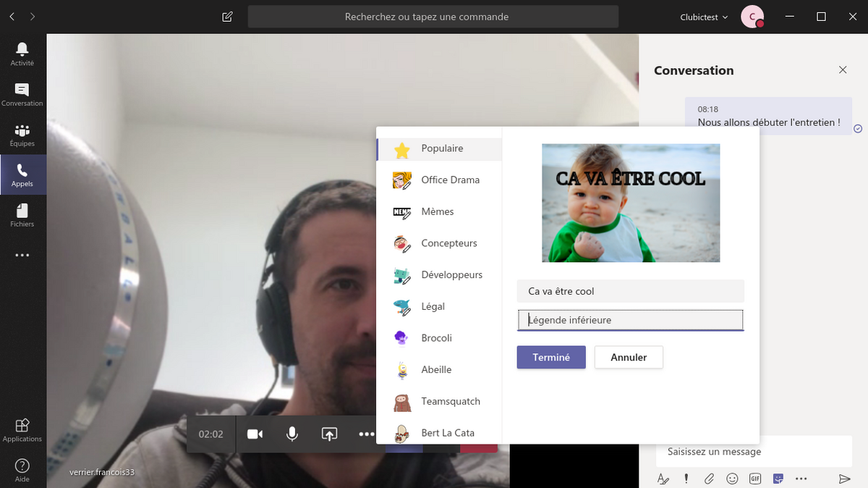Viewport: 868px width, 488px height.
Task: Select the Abeille sticker category
Action: click(439, 369)
